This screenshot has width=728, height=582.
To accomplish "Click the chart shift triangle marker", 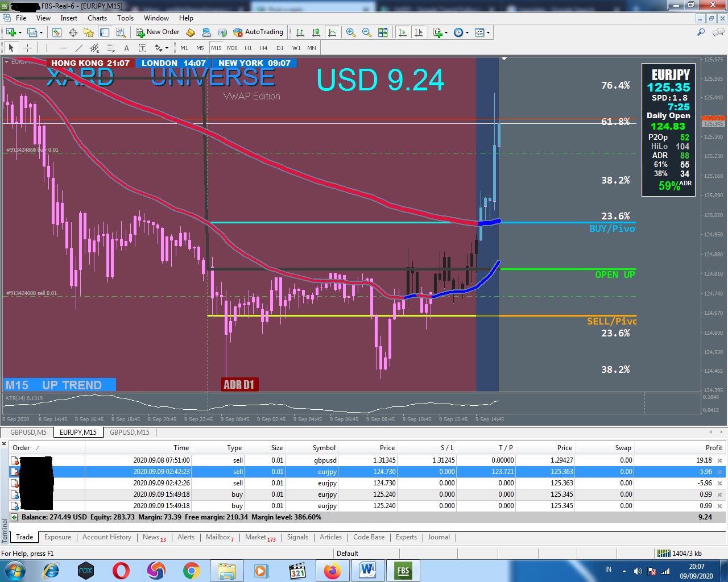I will [504, 59].
